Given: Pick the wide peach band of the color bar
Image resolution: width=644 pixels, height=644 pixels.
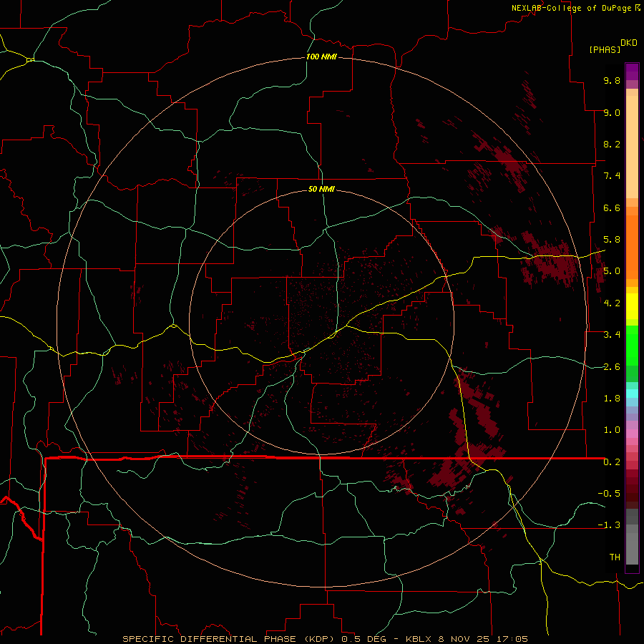Looking at the screenshot, I should coord(632,147).
